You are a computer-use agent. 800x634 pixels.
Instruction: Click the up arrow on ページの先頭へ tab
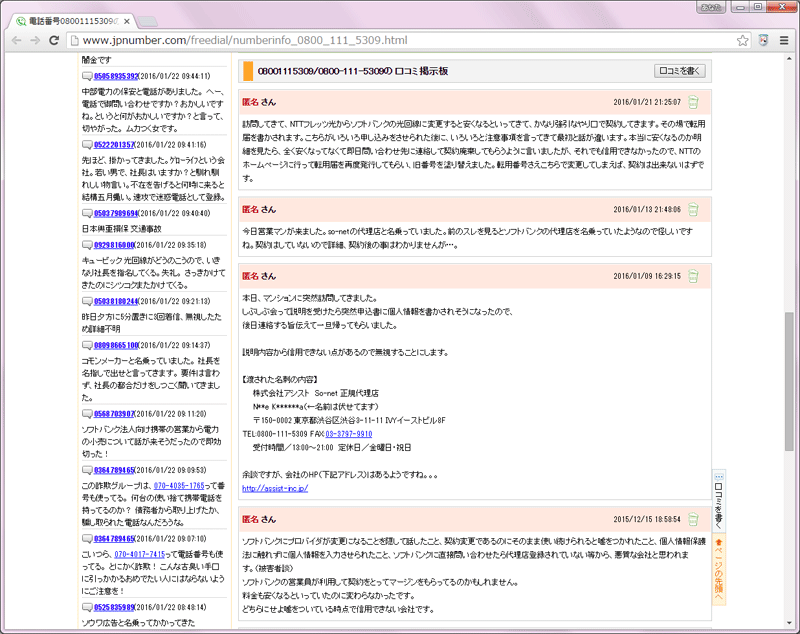point(718,543)
